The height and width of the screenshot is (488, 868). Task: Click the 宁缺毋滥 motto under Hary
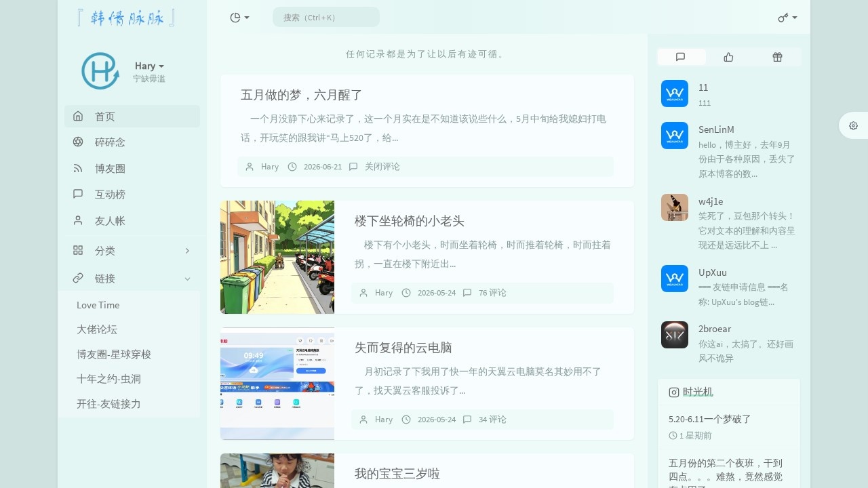coord(149,79)
